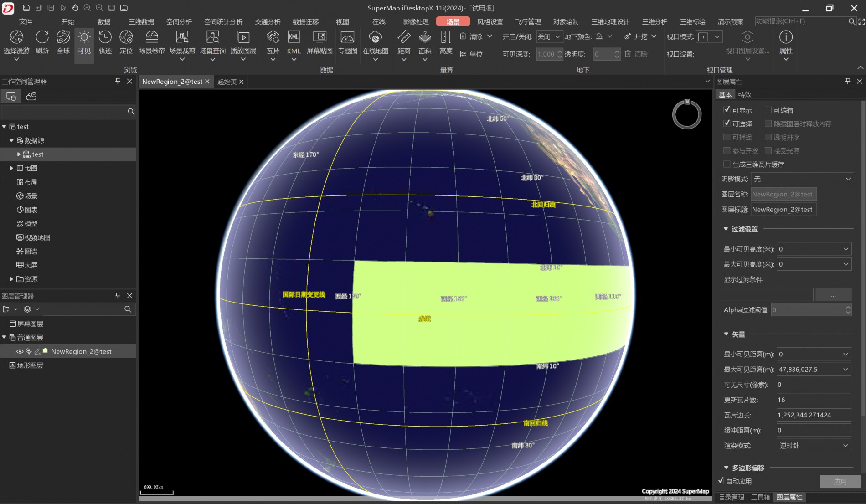The height and width of the screenshot is (504, 866).
Task: Collapse the 过滤设置 section
Action: click(x=726, y=229)
